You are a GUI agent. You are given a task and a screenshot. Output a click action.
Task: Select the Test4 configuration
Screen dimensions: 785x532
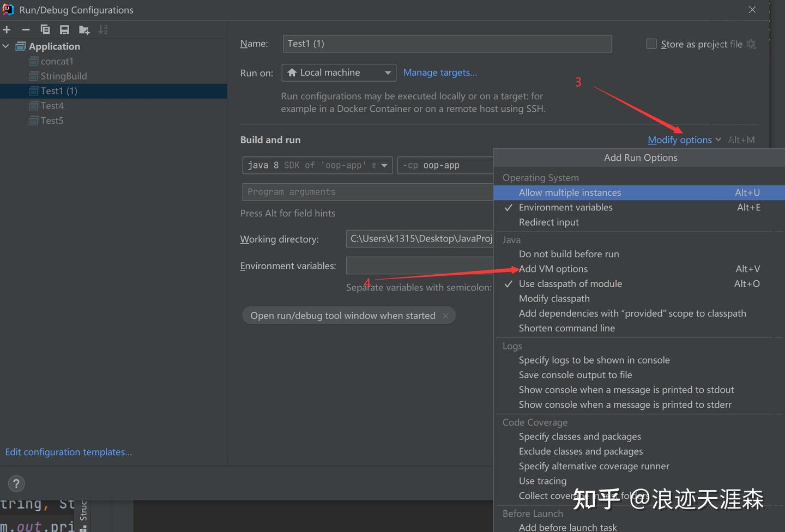(51, 105)
